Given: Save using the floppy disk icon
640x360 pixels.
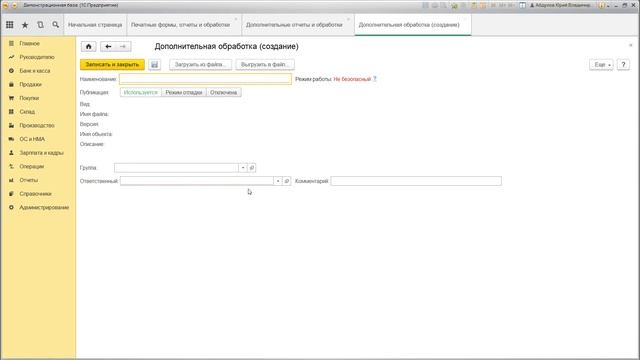Looking at the screenshot, I should click(154, 64).
